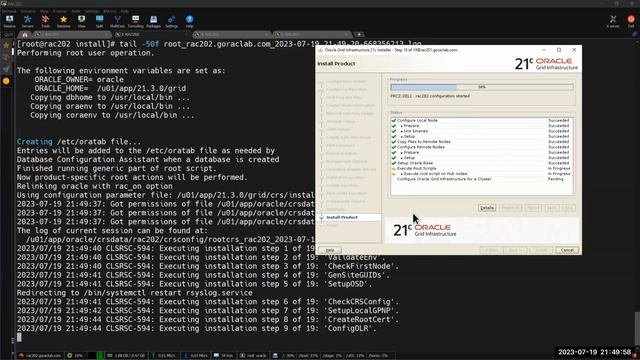Switch to the fourth terminal tab

(312, 35)
